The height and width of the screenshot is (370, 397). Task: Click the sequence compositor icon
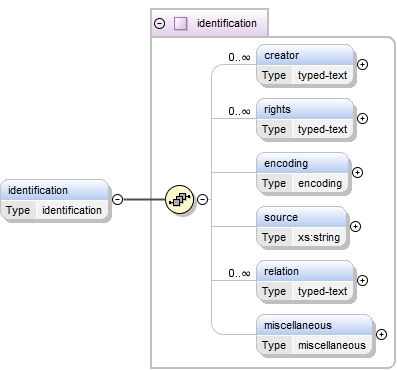pos(180,199)
